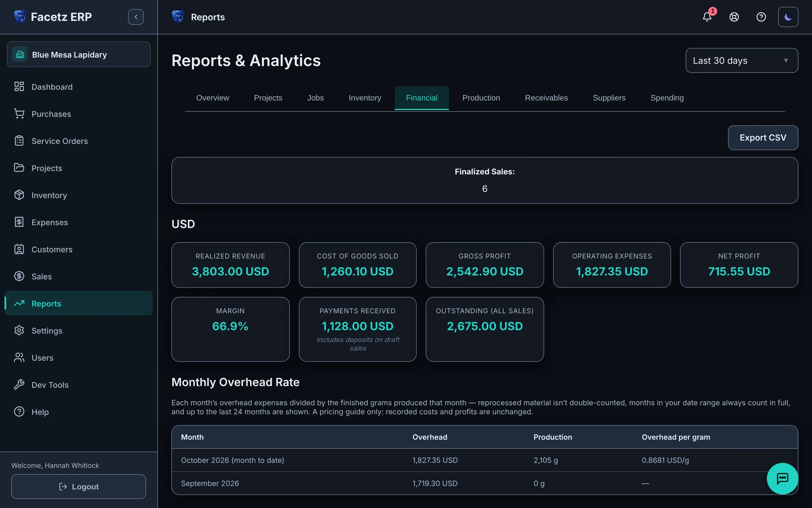Click the Expenses receipt icon
The width and height of the screenshot is (812, 508).
click(x=19, y=222)
